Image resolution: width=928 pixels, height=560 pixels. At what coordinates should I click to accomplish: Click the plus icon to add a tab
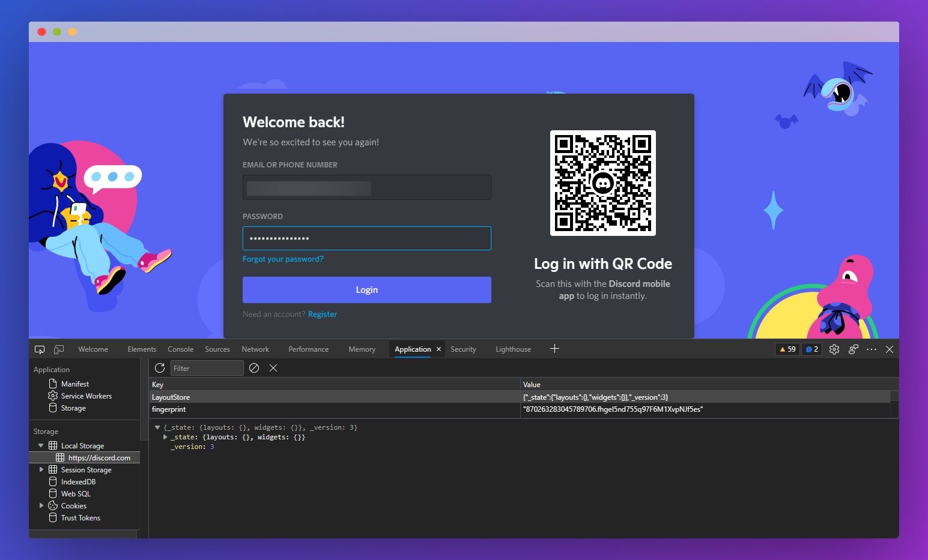tap(554, 349)
